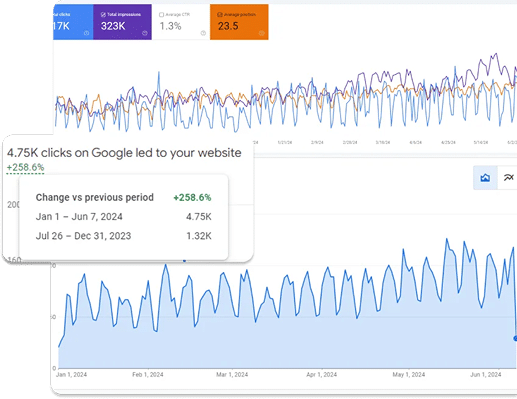
Task: Uncheck the Average position checkbox
Action: pos(220,15)
